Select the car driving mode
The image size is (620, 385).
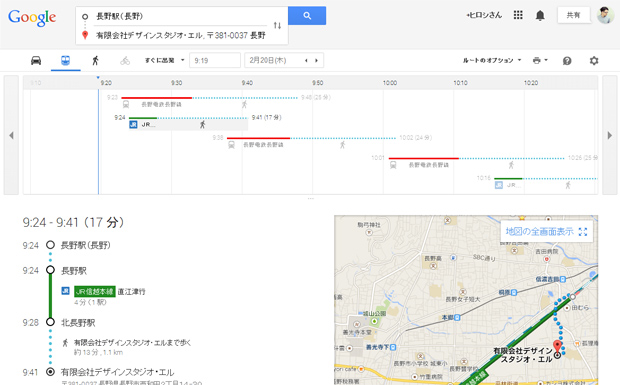coord(36,60)
